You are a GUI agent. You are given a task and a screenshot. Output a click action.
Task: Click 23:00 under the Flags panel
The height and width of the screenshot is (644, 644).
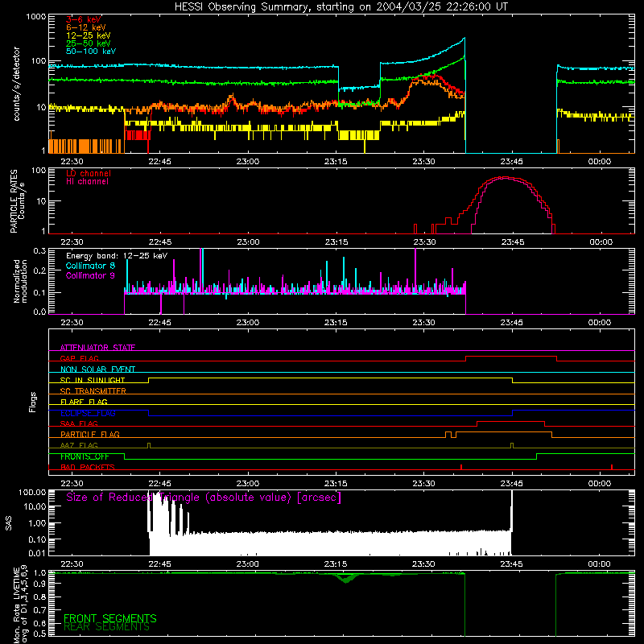[x=248, y=484]
